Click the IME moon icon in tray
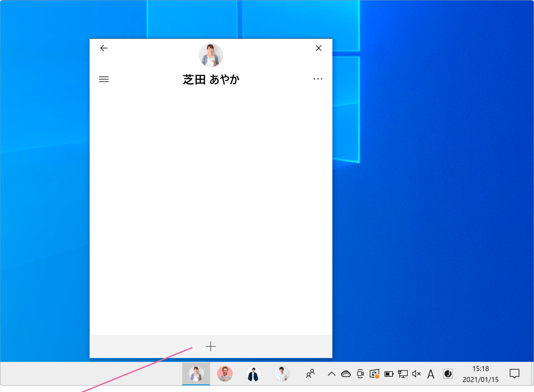Image resolution: width=534 pixels, height=392 pixels. tap(448, 374)
